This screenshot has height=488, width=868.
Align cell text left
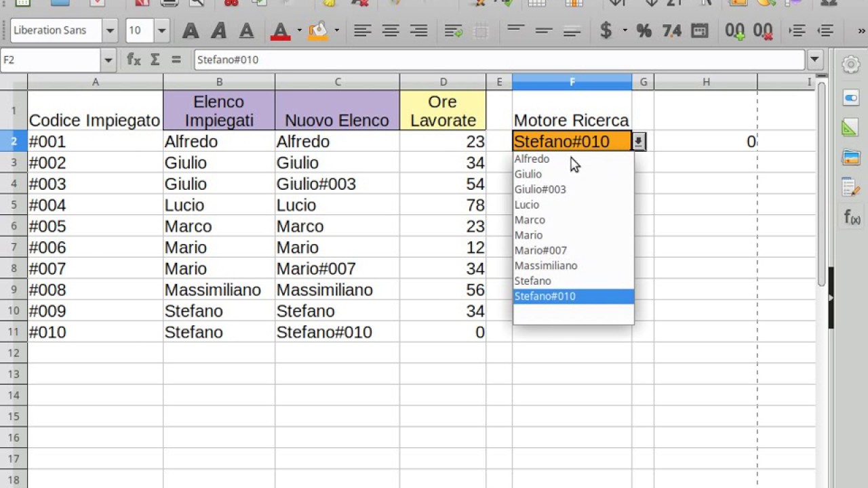click(x=363, y=30)
